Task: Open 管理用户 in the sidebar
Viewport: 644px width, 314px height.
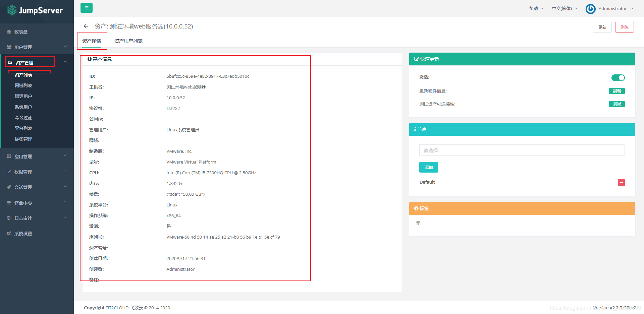Action: point(23,96)
